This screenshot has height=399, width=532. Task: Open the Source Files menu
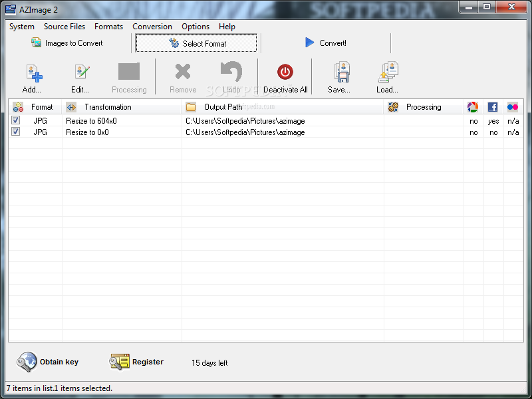click(x=65, y=27)
